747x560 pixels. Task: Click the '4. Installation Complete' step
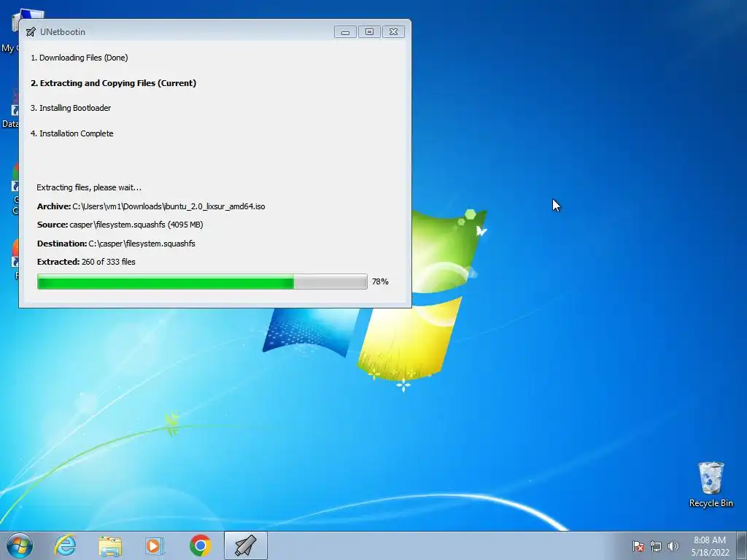click(72, 133)
